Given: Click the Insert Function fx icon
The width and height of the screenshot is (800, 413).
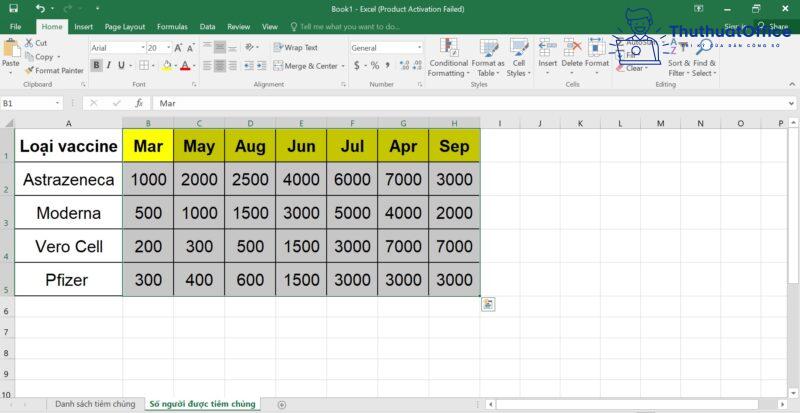Looking at the screenshot, I should [x=139, y=103].
